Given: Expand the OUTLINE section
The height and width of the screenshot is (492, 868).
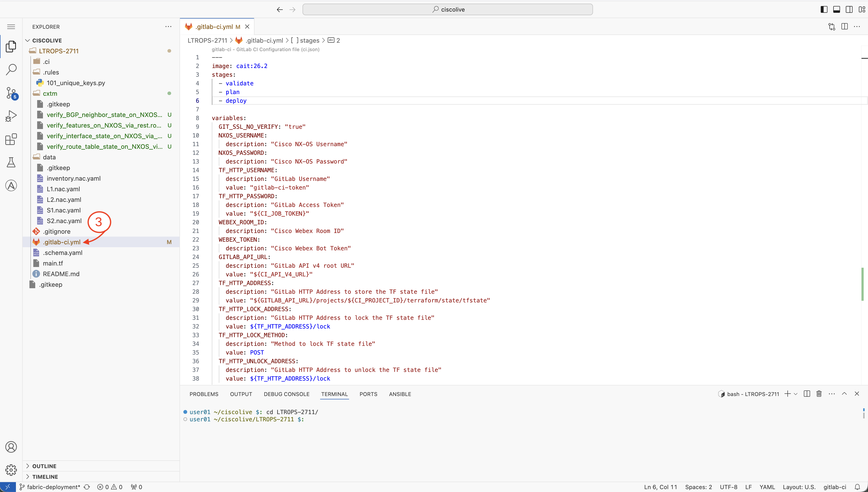Looking at the screenshot, I should [x=44, y=466].
